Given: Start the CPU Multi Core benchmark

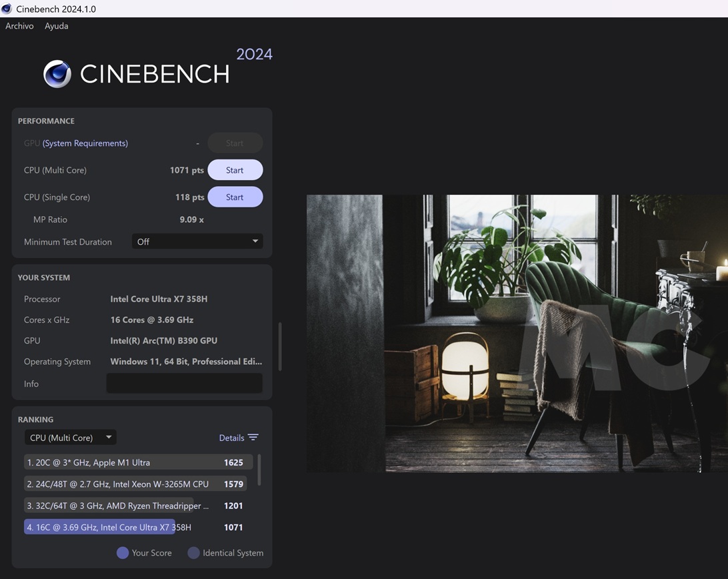Looking at the screenshot, I should 235,170.
